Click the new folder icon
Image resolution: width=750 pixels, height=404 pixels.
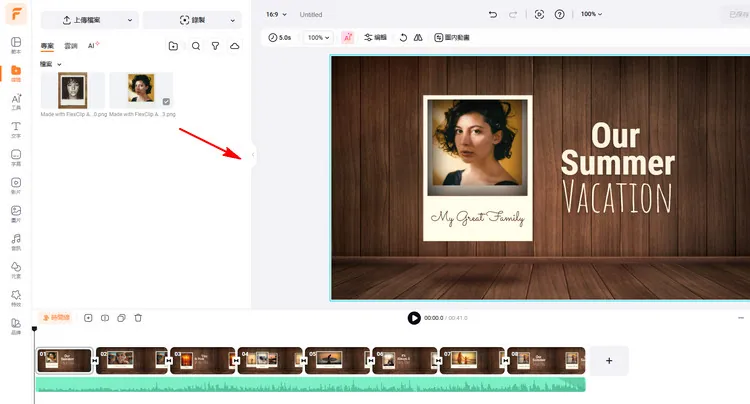tap(174, 46)
